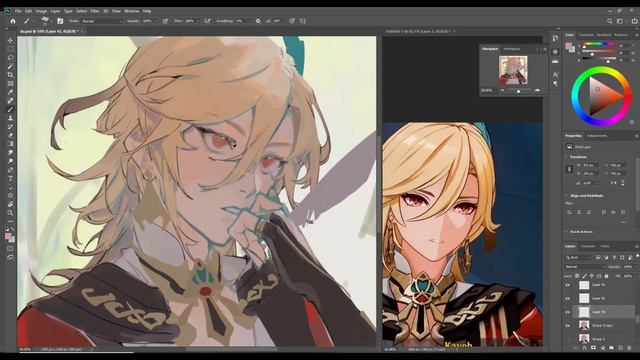The image size is (640, 360).
Task: Select the Horizontal Type tool
Action: (x=11, y=178)
